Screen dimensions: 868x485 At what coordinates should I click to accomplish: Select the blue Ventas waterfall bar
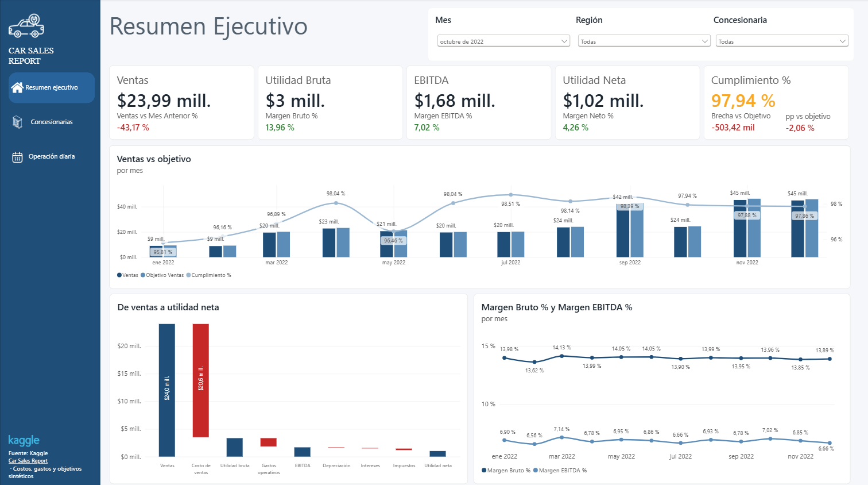[x=167, y=390]
